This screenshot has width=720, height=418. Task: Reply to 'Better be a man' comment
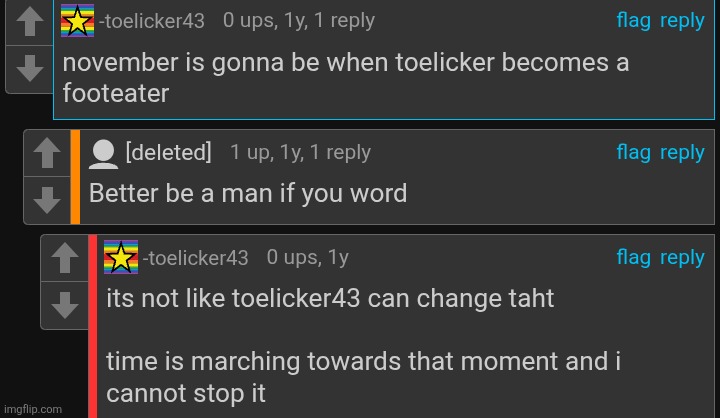[x=682, y=153]
